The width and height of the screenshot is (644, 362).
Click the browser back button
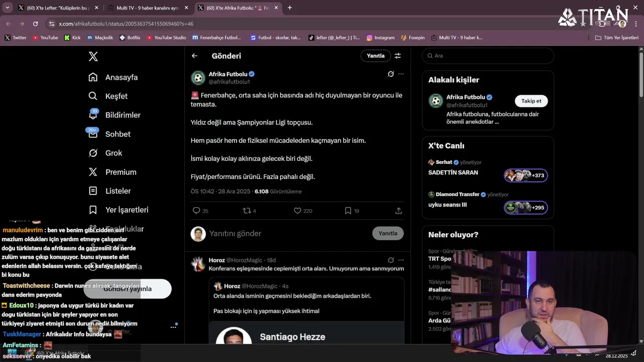click(8, 24)
